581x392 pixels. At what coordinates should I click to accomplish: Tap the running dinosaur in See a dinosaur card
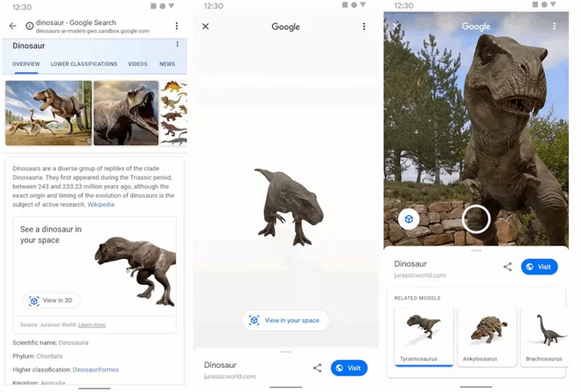(136, 271)
